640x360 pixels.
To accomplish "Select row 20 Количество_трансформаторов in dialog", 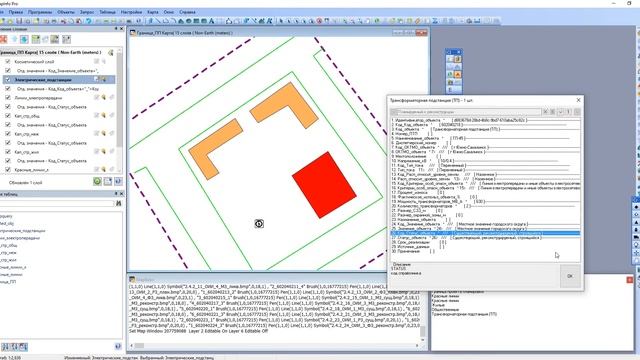I will pos(485,206).
